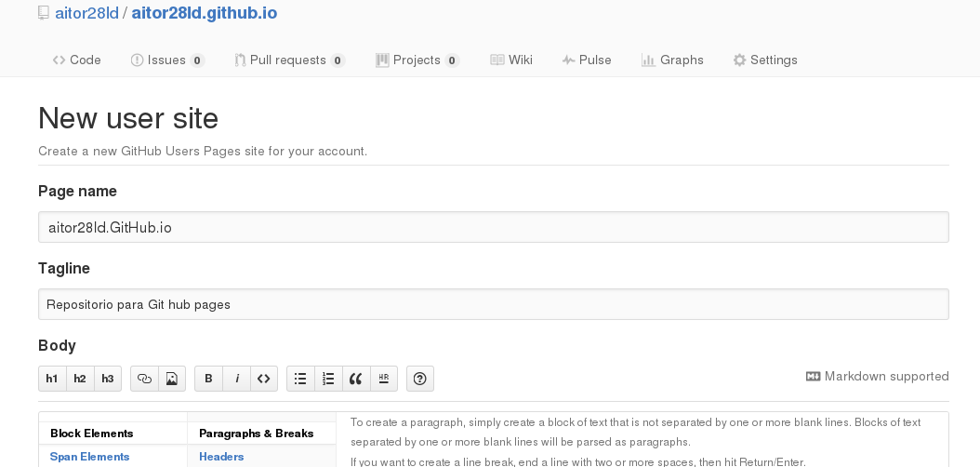Click the Projects count badge
Image resolution: width=980 pixels, height=467 pixels.
coord(452,60)
